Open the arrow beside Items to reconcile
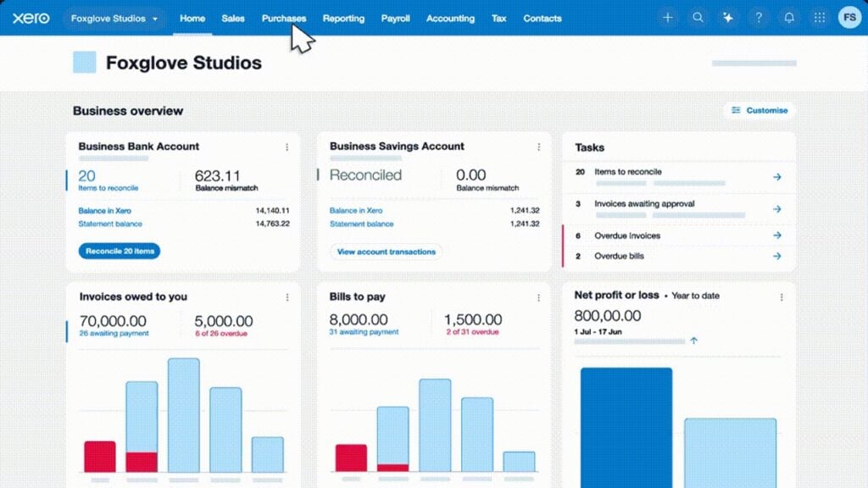This screenshot has width=868, height=488. [x=776, y=177]
